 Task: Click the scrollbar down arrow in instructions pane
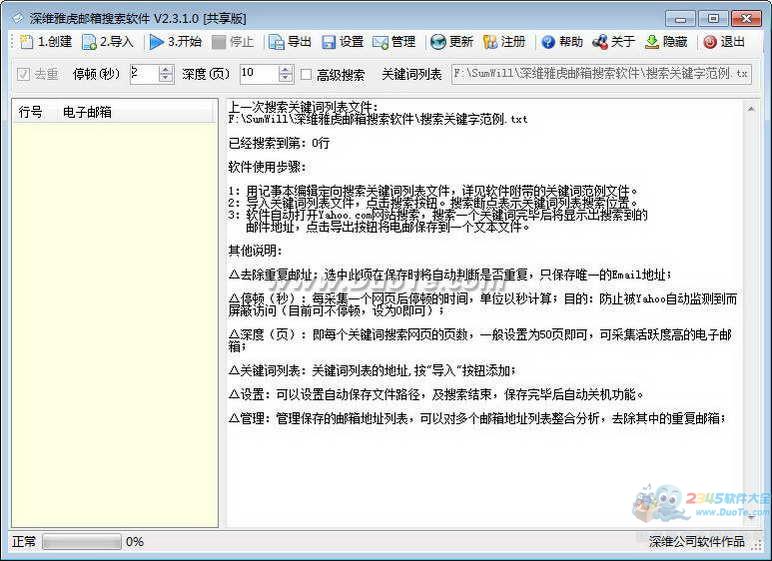pos(751,518)
